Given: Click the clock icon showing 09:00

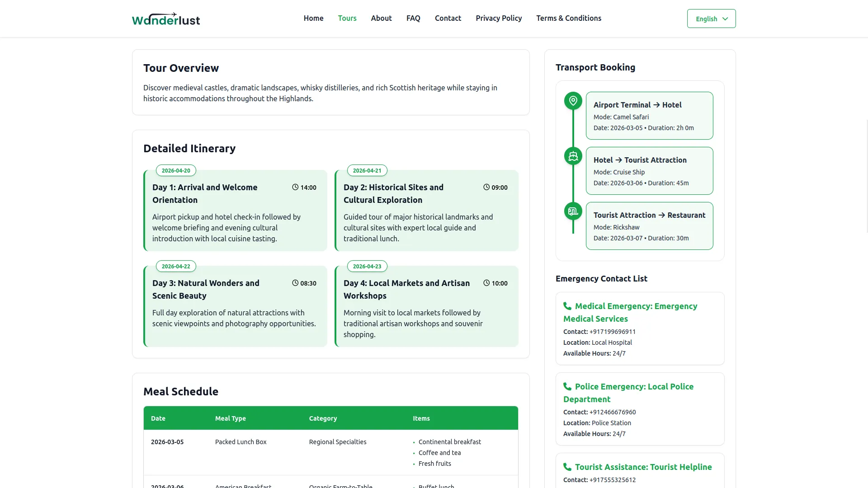Looking at the screenshot, I should [x=486, y=187].
